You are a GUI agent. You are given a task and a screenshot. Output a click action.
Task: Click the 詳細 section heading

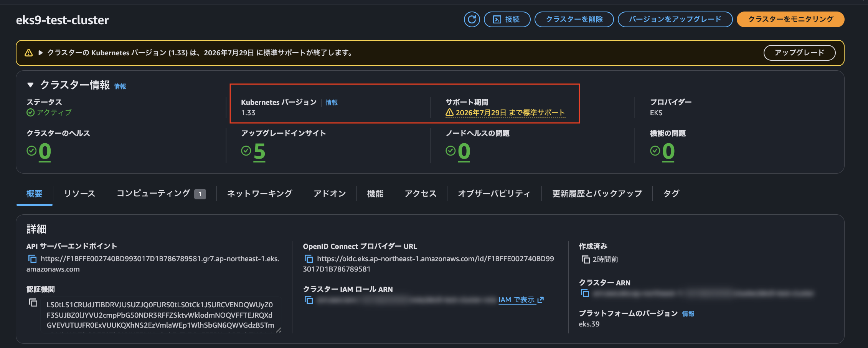36,229
